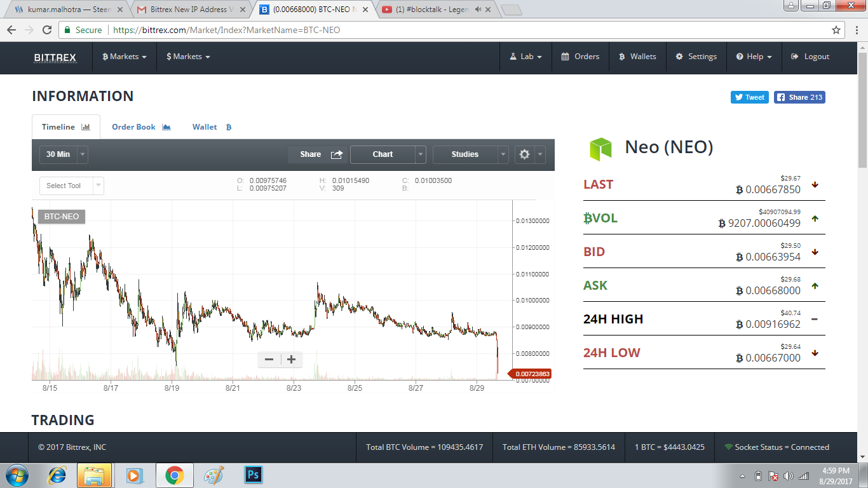The height and width of the screenshot is (488, 868).
Task: Click the Bittrex logo in navbar
Action: tap(55, 57)
